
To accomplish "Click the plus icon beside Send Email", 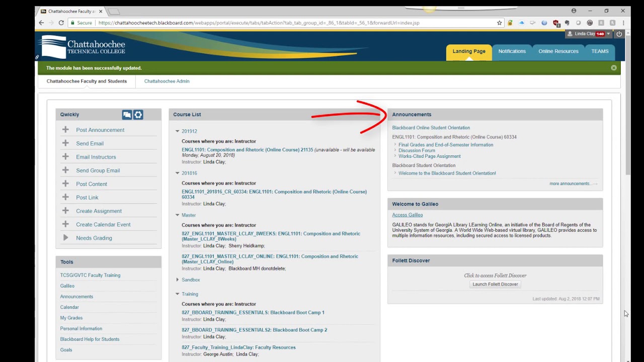I will pyautogui.click(x=65, y=143).
